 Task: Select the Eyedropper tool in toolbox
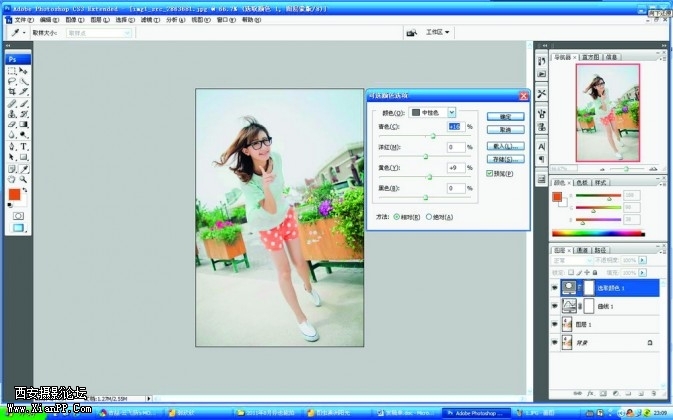pyautogui.click(x=24, y=169)
